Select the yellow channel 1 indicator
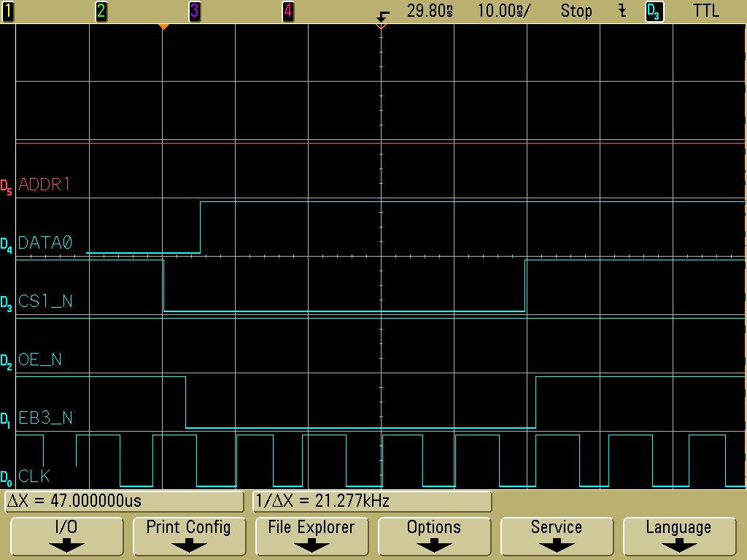This screenshot has height=560, width=747. click(8, 11)
